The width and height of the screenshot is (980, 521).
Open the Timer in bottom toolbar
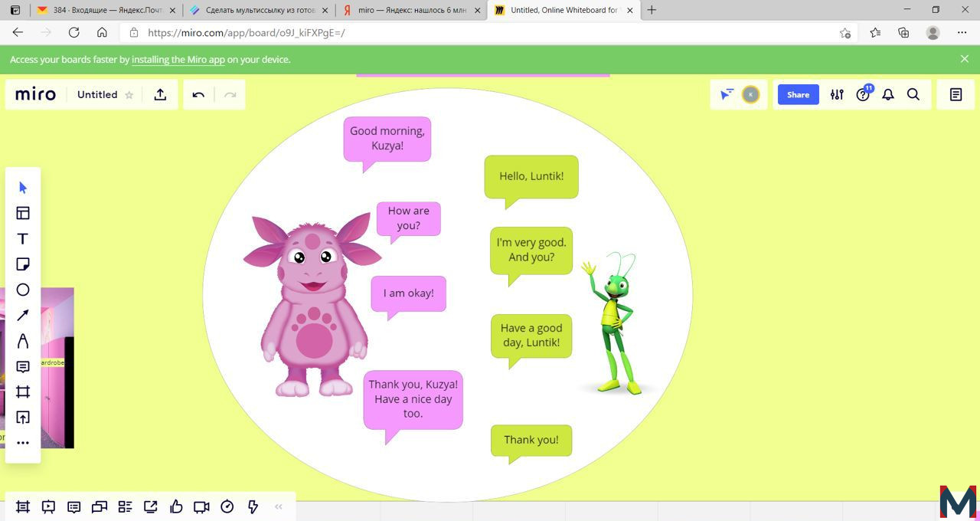(227, 506)
